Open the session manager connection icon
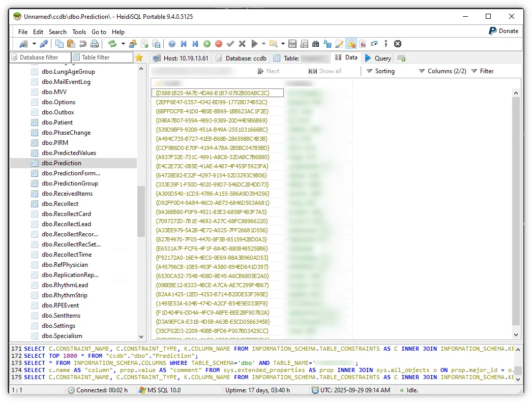The image size is (532, 402). [23, 44]
